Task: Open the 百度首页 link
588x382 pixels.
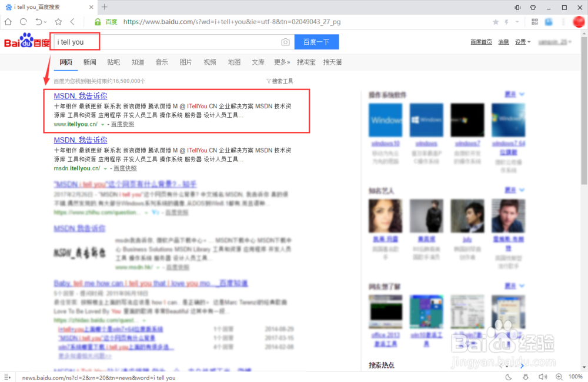Action: pos(481,42)
